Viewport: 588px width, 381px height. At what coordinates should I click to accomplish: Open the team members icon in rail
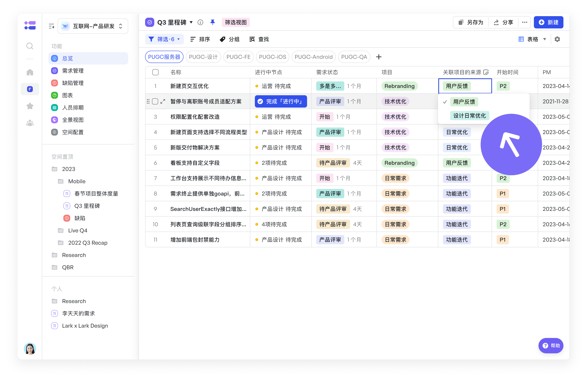coord(30,123)
